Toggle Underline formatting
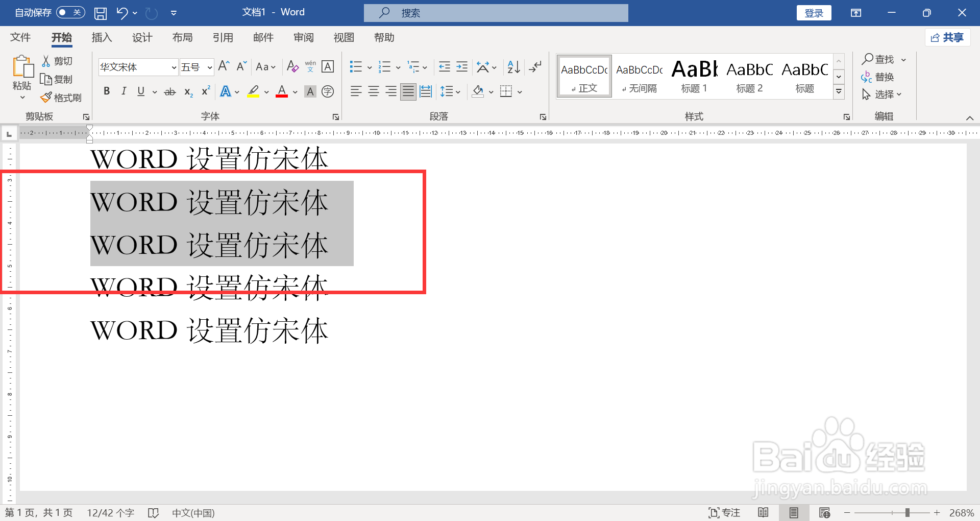Viewport: 980px width, 521px height. click(x=141, y=91)
